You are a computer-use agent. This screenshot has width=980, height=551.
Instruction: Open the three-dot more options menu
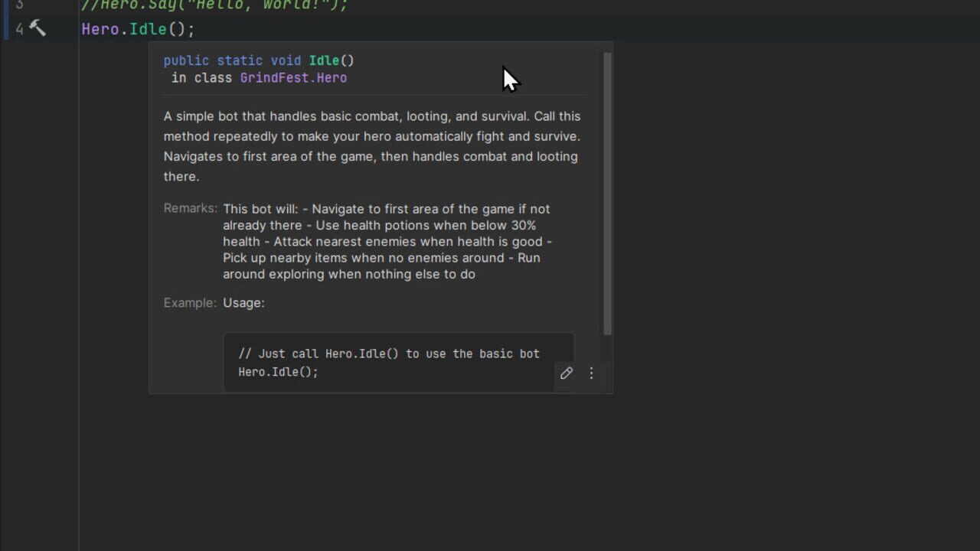coord(591,373)
